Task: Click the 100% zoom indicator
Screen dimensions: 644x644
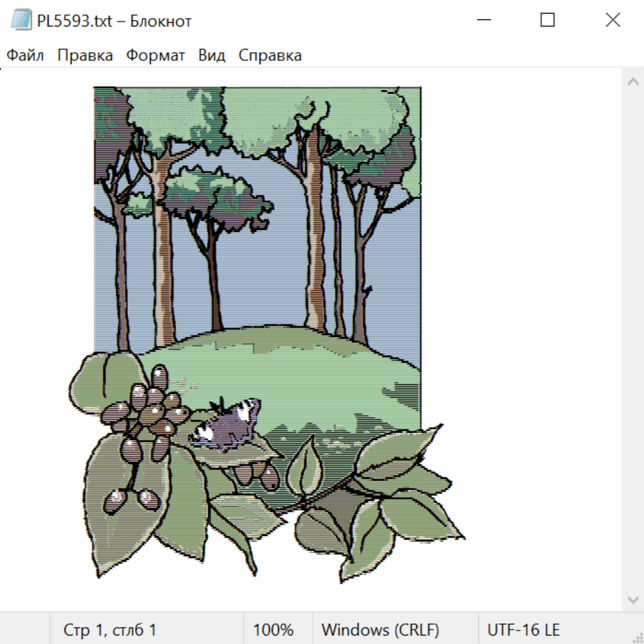Action: [x=273, y=630]
